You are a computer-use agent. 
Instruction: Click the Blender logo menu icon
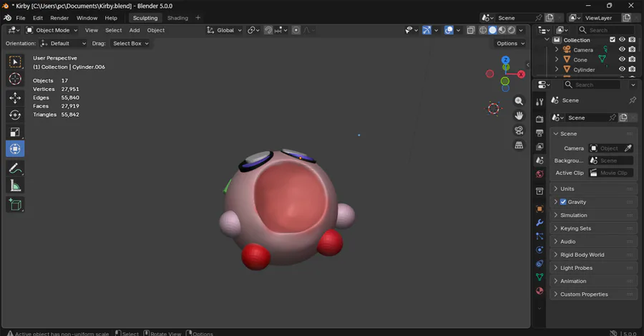click(7, 18)
